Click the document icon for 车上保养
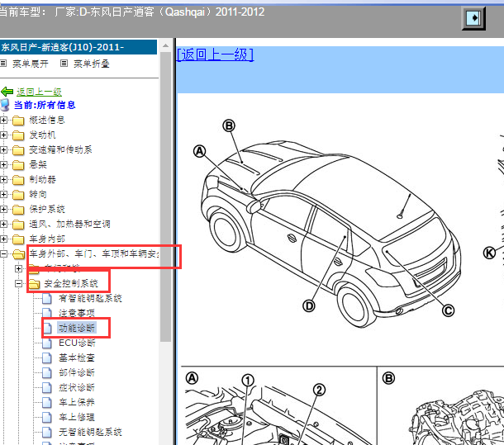 pos(47,402)
